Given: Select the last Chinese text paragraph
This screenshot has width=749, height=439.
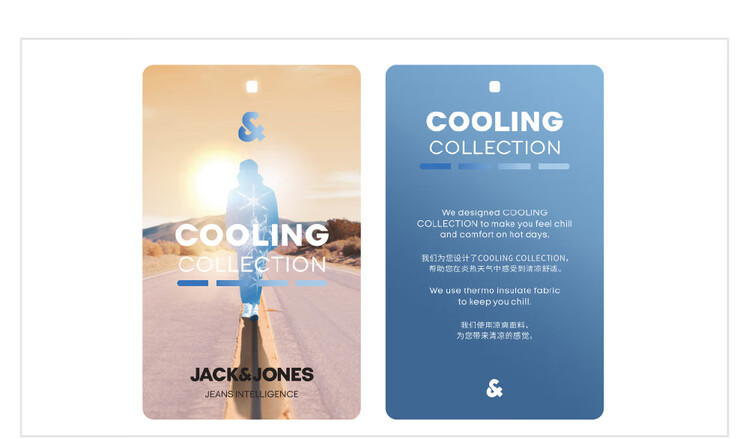Looking at the screenshot, I should (x=494, y=331).
